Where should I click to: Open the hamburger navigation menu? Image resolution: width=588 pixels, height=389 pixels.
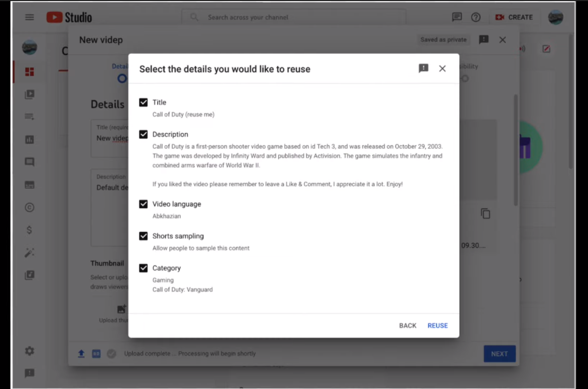(29, 18)
